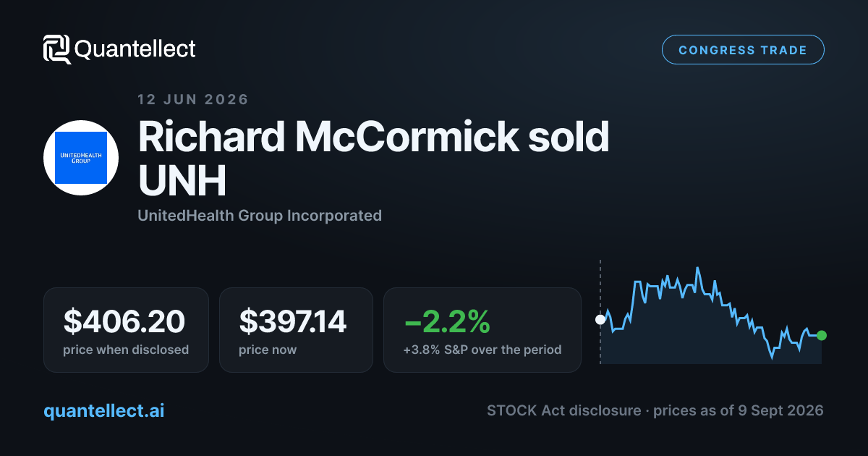This screenshot has height=456, width=868.
Task: Click UnitedHealth Group Incorporated subtitle
Action: click(260, 215)
